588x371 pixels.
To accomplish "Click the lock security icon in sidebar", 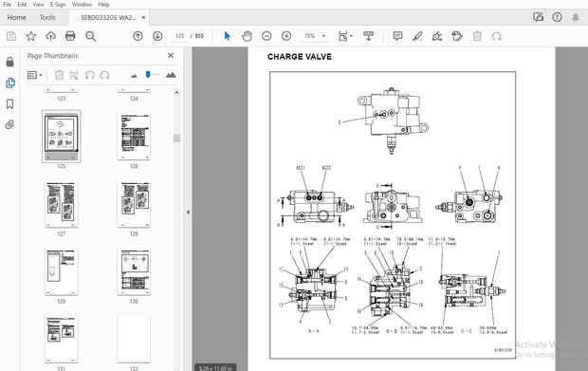I will pyautogui.click(x=10, y=62).
